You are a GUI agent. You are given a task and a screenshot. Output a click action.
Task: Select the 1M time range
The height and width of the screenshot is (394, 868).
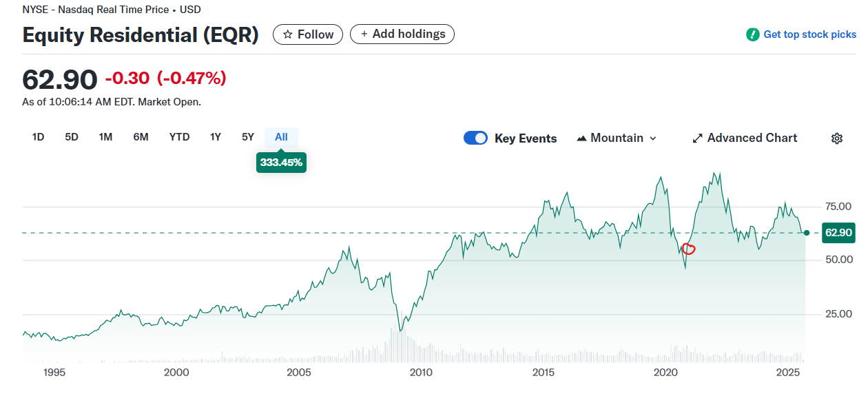point(105,137)
